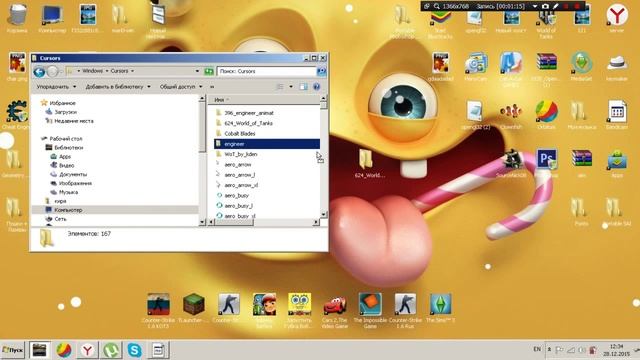
Task: Open the view options dropdown arrow
Action: (x=291, y=87)
